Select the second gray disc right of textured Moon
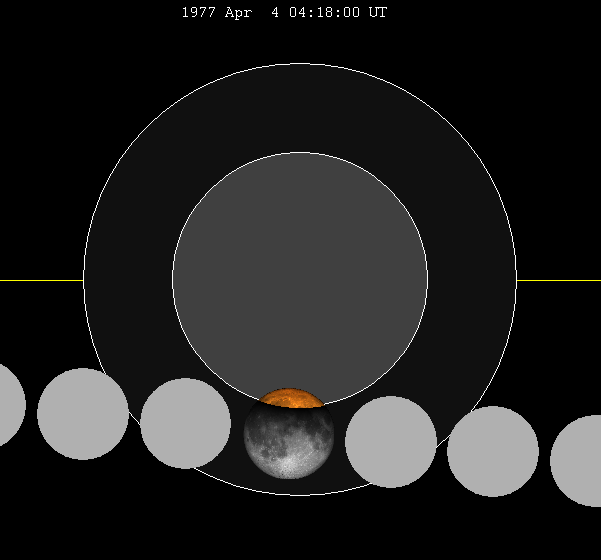601x560 pixels. (x=493, y=451)
